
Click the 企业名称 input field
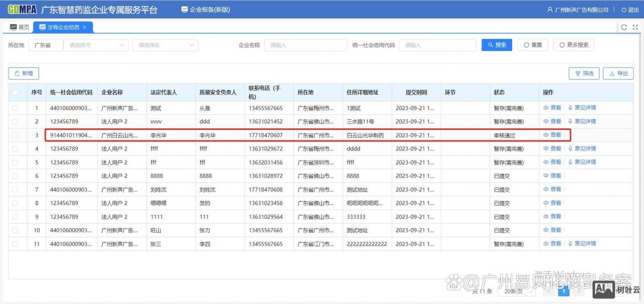pos(305,45)
